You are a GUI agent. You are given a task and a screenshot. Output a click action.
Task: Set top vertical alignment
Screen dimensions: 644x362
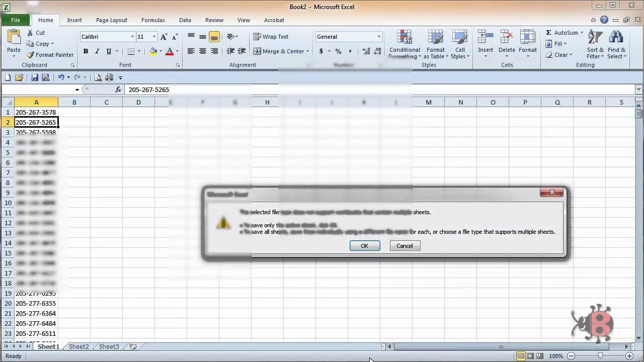pos(191,37)
